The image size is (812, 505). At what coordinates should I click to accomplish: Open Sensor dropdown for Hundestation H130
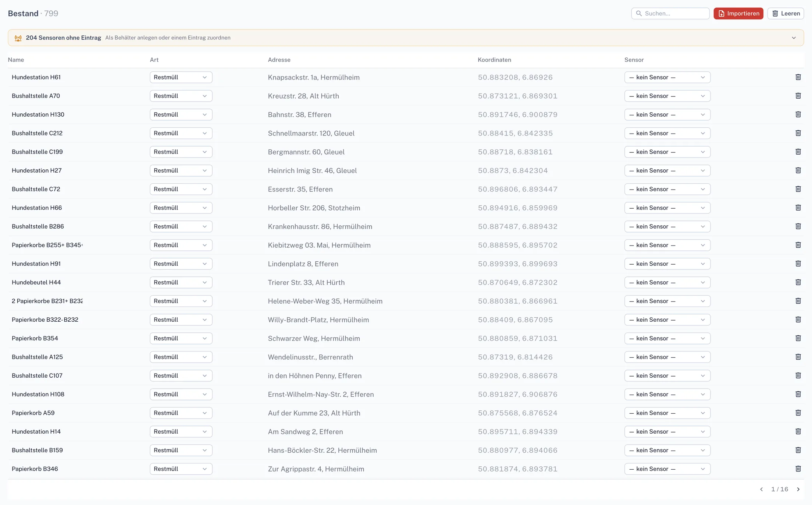coord(667,114)
